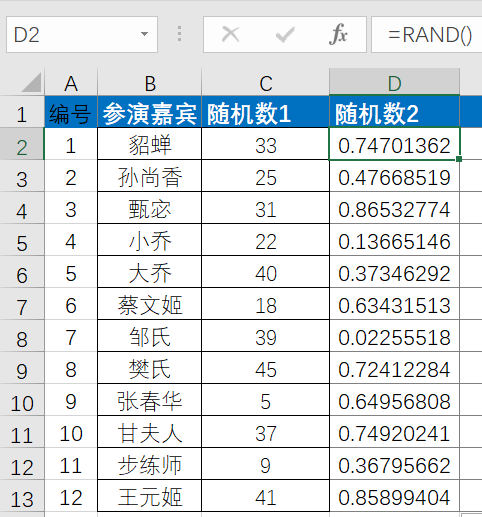Click the Enter checkmark formula bar icon
Image resolution: width=482 pixels, height=517 pixels.
[x=285, y=34]
